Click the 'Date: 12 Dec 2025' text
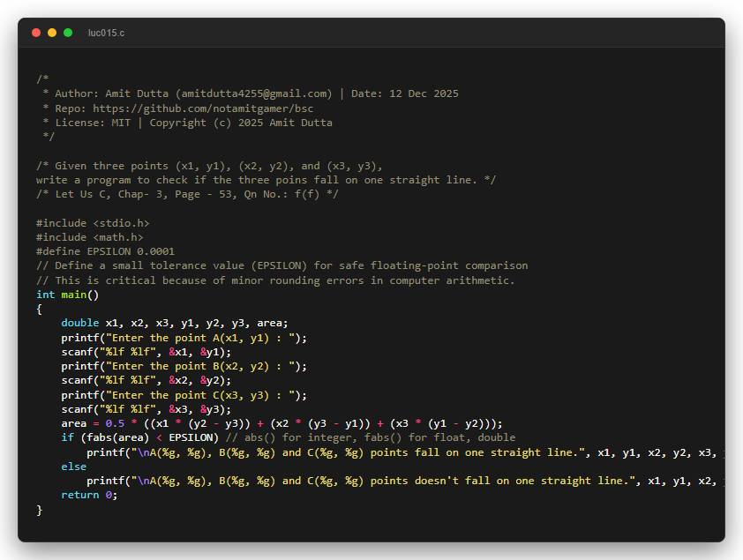The height and width of the screenshot is (560, 743). 405,93
